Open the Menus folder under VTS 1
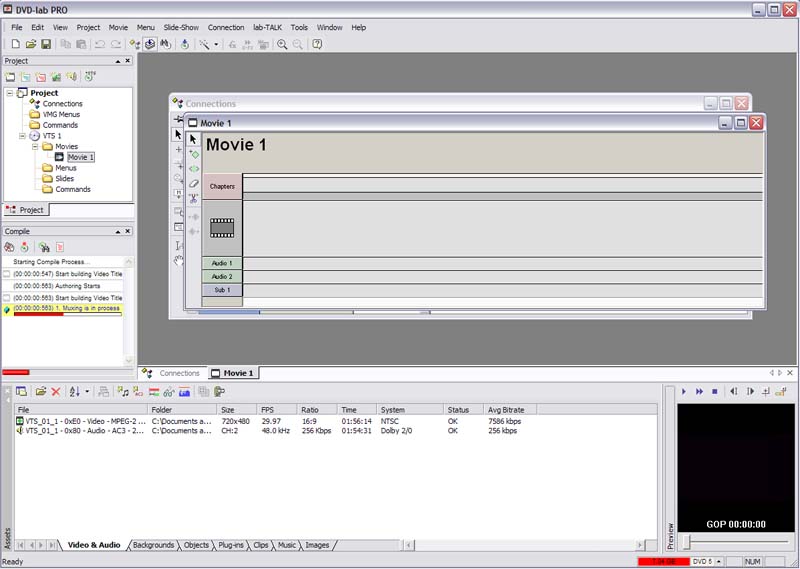This screenshot has height=569, width=800. (66, 168)
